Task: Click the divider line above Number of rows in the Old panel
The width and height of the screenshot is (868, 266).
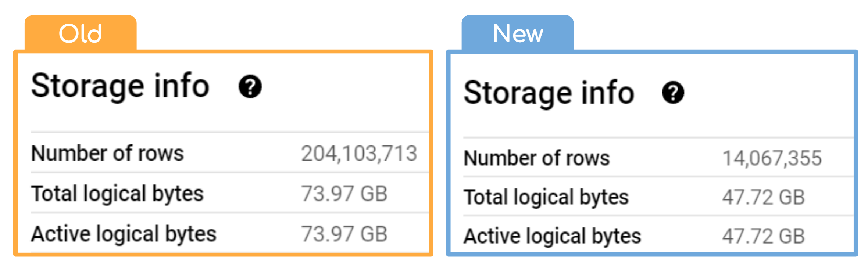Action: 229,132
